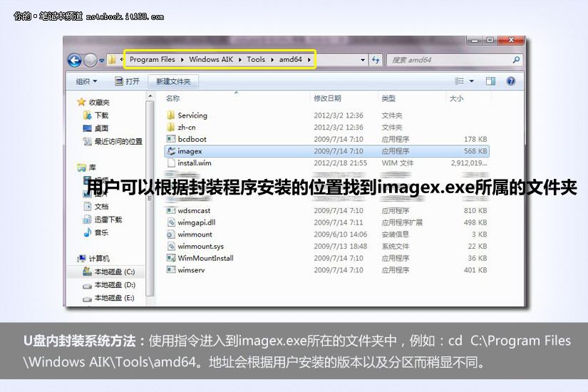Image resolution: width=588 pixels, height=392 pixels.
Task: Select 本地磁盘 (C:) drive
Action: click(114, 272)
